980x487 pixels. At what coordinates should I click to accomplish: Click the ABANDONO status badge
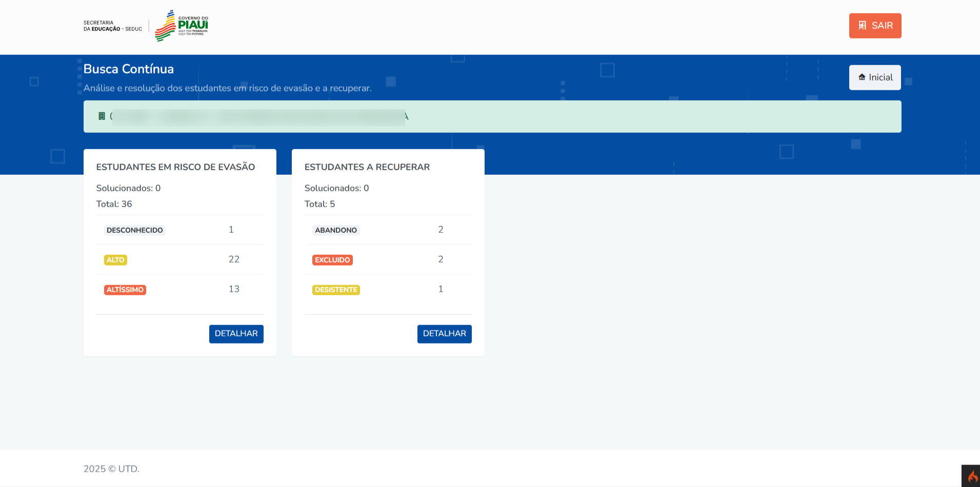[x=336, y=230]
